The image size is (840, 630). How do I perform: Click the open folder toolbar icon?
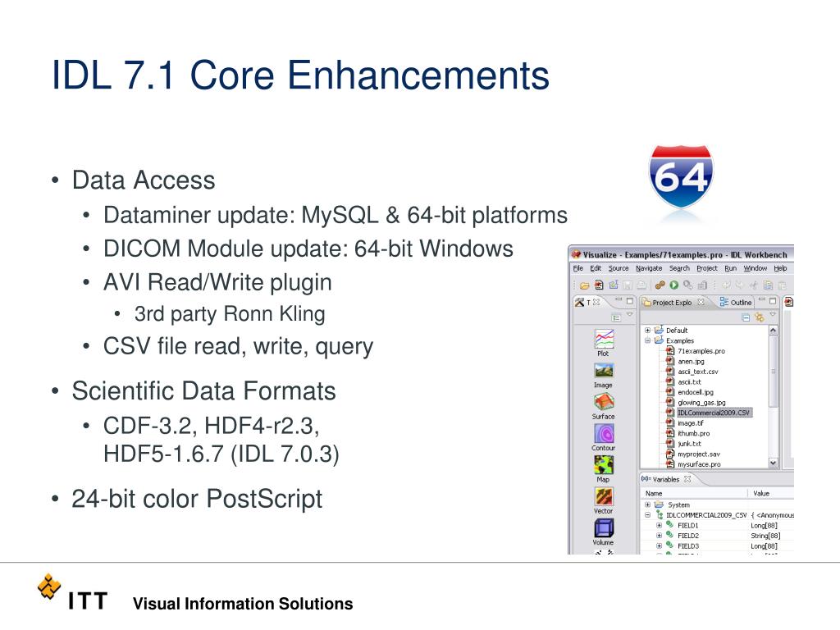584,285
